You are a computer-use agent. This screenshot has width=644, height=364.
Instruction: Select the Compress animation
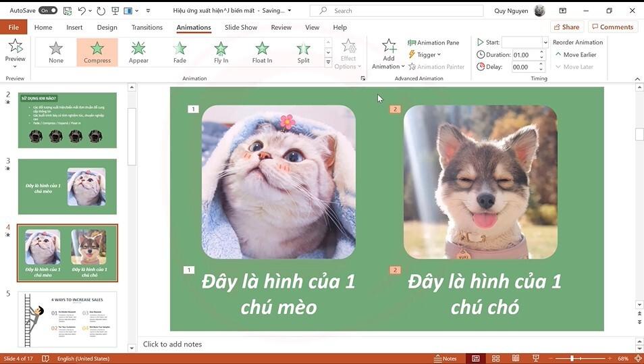click(x=97, y=53)
